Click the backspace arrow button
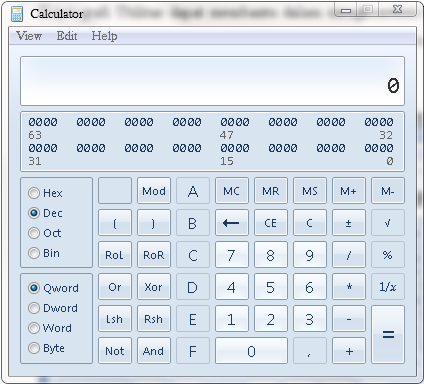This screenshot has height=384, width=424. point(232,223)
